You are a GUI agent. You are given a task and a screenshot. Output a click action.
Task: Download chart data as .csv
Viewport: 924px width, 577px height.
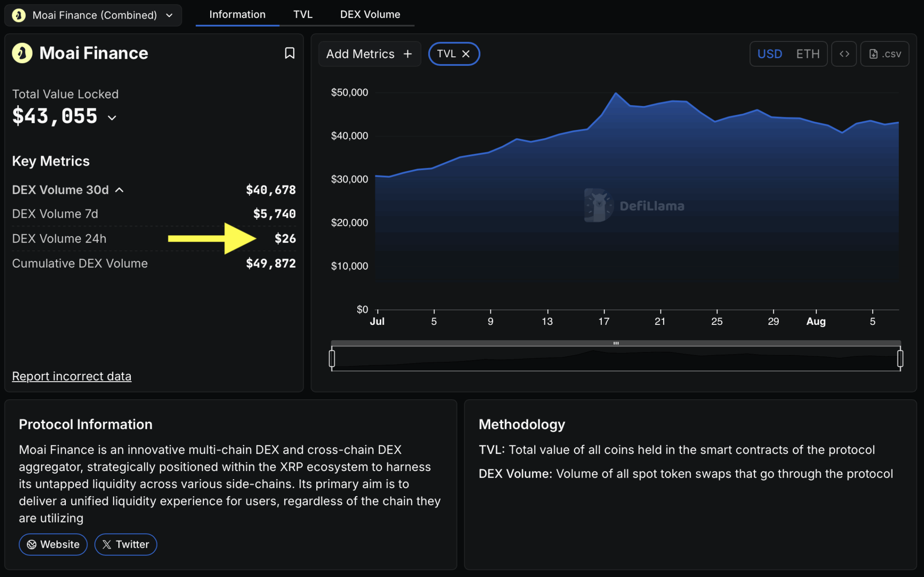pos(884,54)
